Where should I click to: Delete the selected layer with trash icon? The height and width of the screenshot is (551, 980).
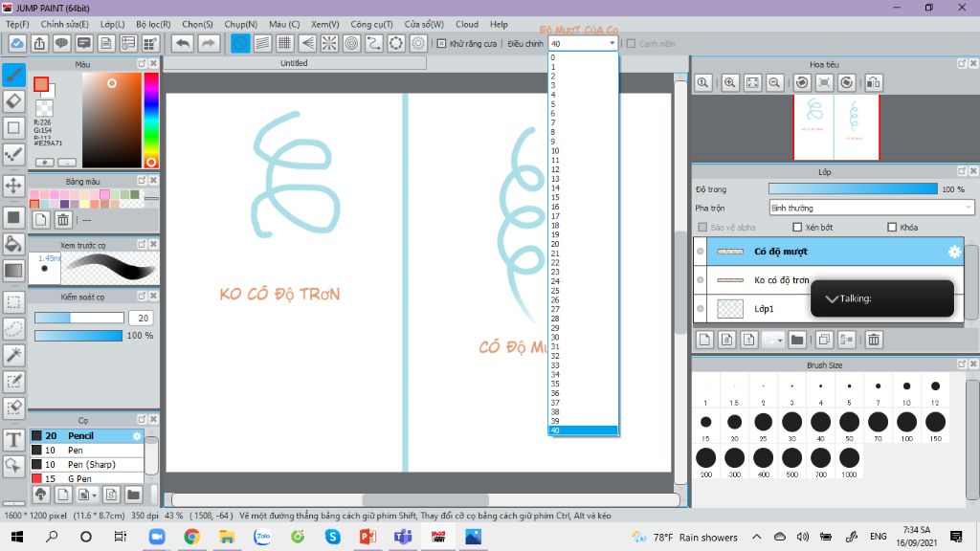click(874, 340)
